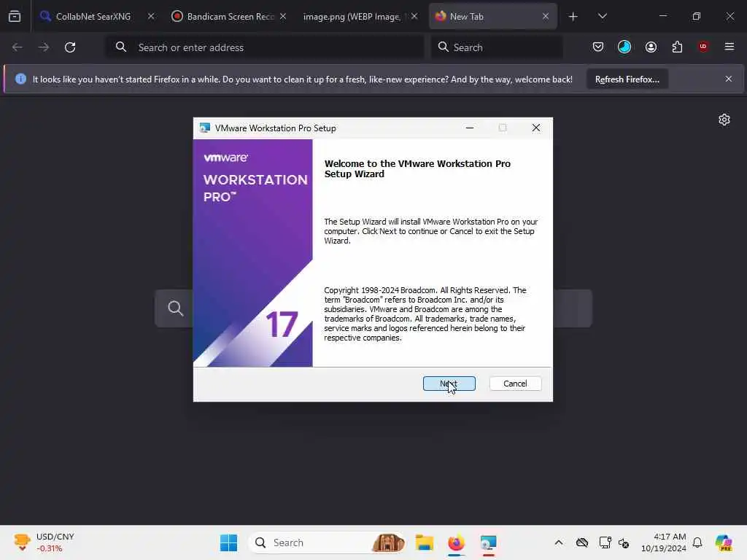Viewport: 747px width, 560px height.
Task: Open Copilot preview icon in taskbar
Action: pos(724,542)
